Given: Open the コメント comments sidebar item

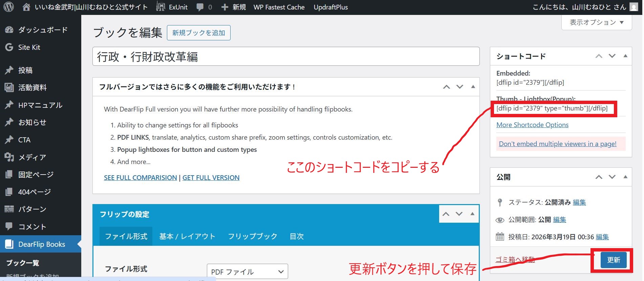Looking at the screenshot, I should (32, 227).
